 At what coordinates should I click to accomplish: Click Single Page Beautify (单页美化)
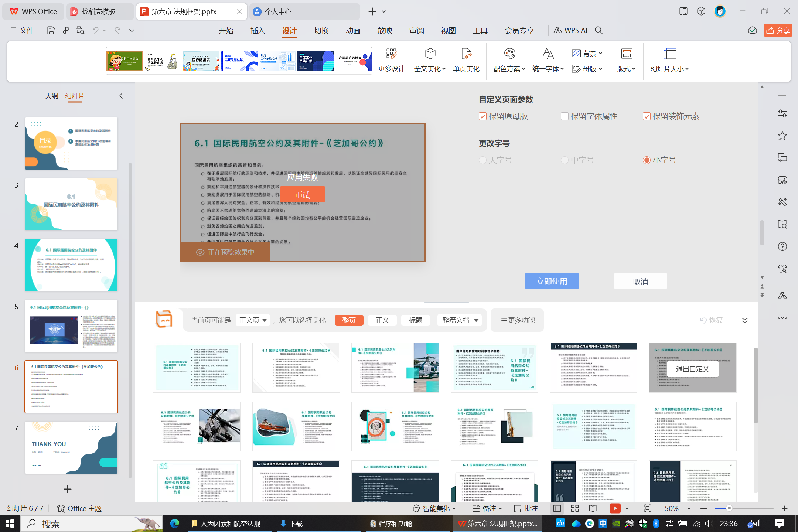(466, 60)
